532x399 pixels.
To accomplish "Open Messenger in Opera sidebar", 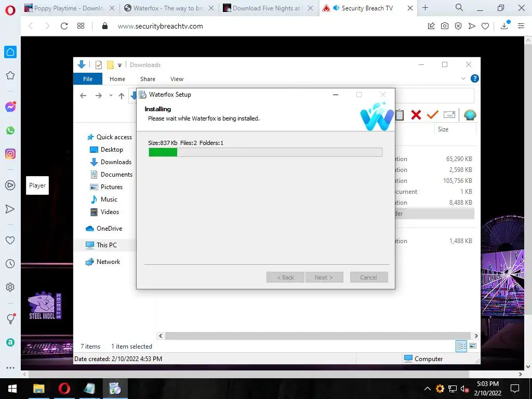I will [10, 107].
